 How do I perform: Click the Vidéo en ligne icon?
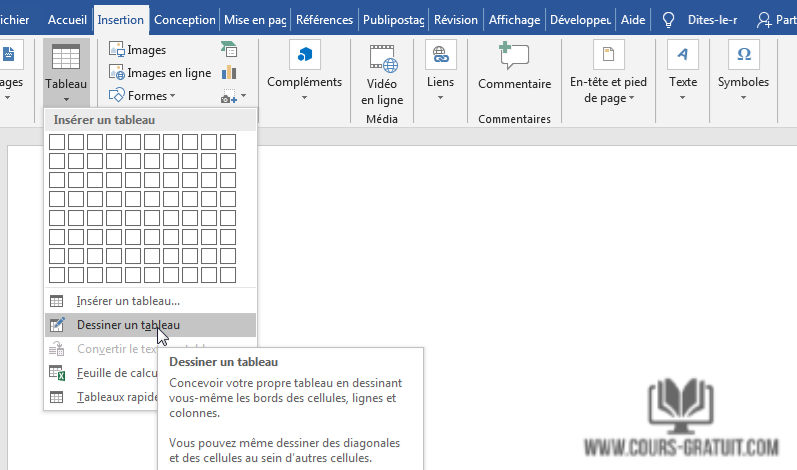tap(382, 59)
